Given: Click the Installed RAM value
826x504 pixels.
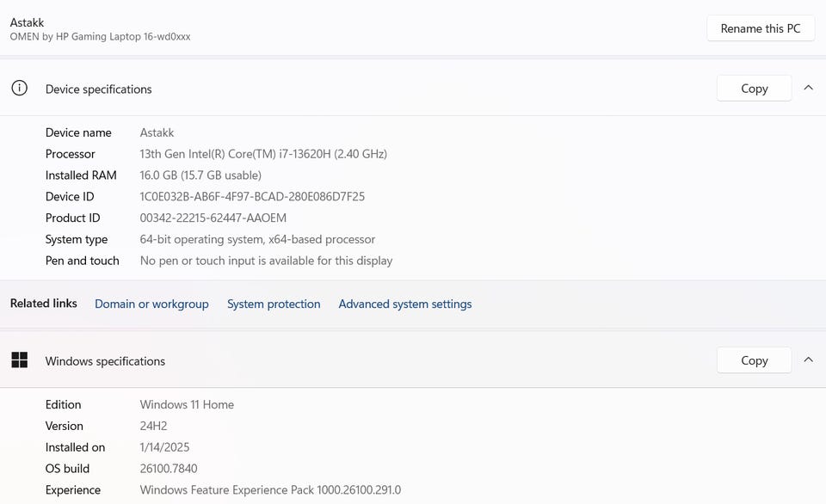Looking at the screenshot, I should (200, 175).
